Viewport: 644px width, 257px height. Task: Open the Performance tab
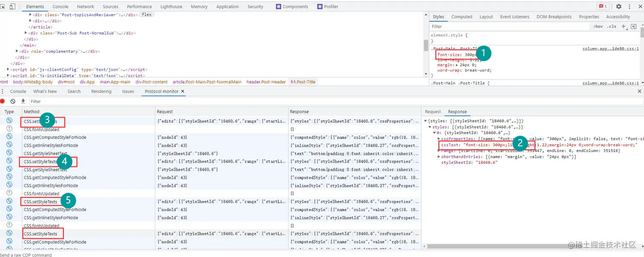[x=139, y=6]
